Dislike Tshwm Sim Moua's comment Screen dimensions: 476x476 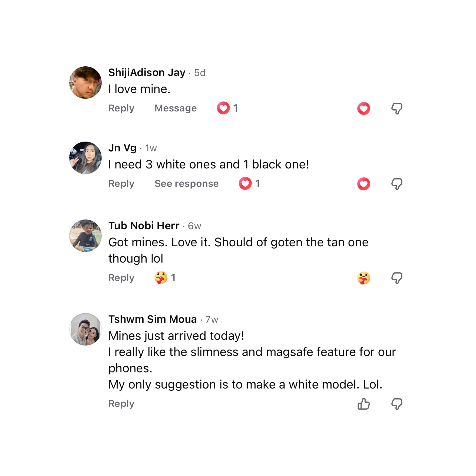[397, 404]
